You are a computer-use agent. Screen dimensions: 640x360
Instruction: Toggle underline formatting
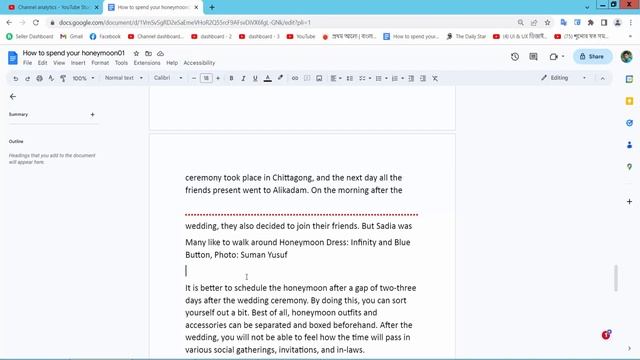pos(255,78)
